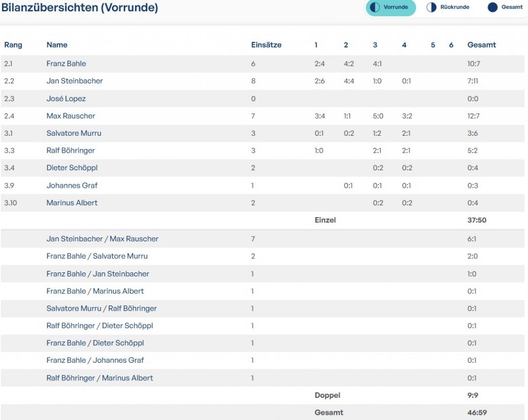Select Marinus Albert in the table

[x=72, y=203]
